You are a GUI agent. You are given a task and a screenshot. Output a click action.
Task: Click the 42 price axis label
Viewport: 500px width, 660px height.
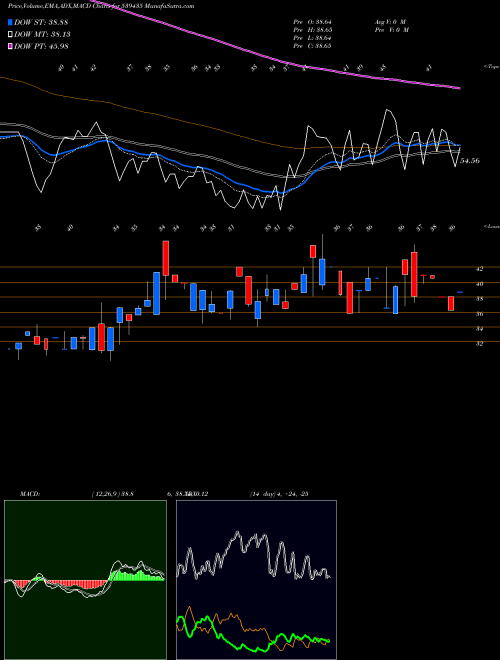pos(479,269)
